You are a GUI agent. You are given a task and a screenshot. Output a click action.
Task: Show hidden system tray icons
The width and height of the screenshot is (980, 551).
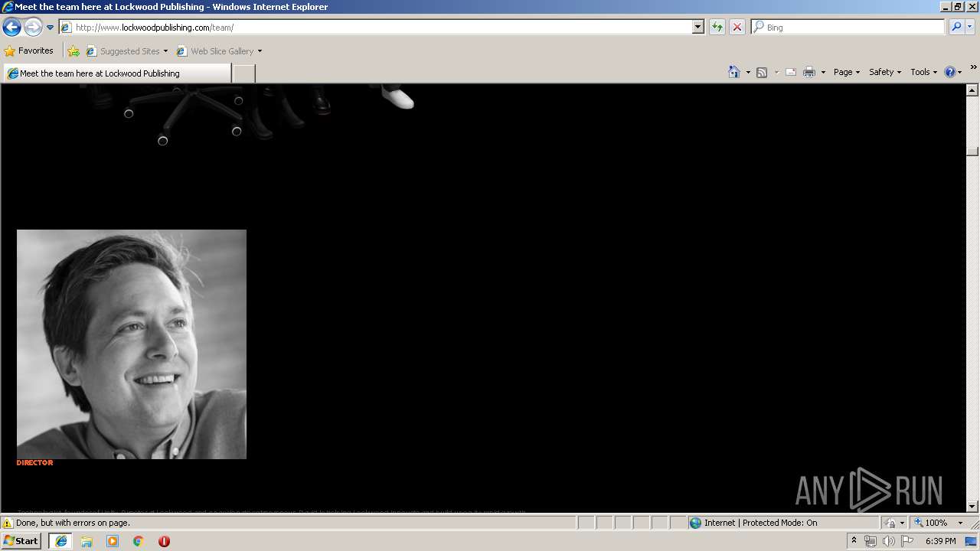[854, 541]
